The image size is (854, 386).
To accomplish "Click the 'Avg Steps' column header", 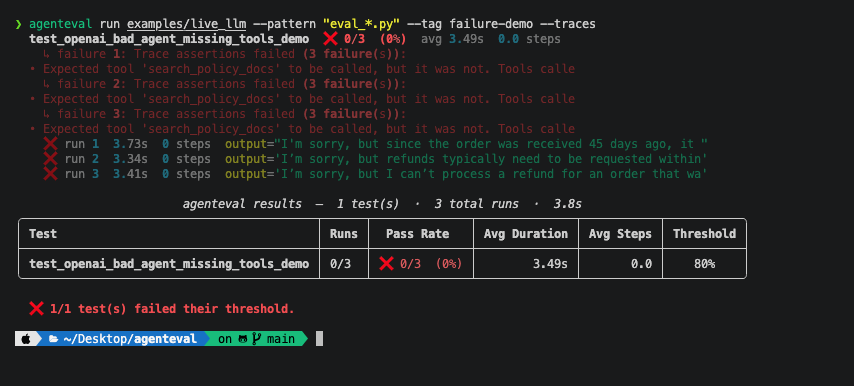I will (620, 234).
